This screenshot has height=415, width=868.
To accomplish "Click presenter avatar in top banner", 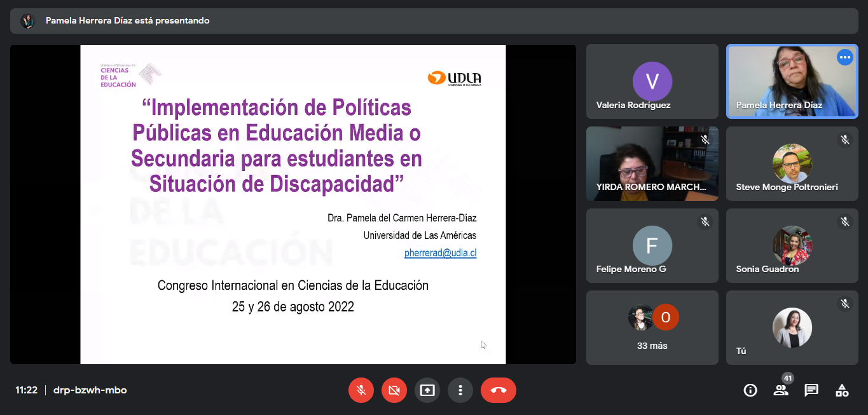I will (27, 21).
